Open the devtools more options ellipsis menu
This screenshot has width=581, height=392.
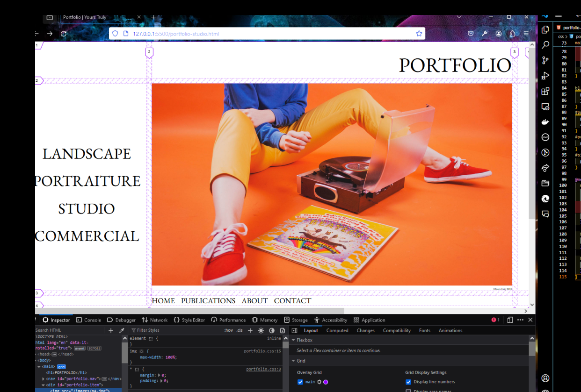520,320
